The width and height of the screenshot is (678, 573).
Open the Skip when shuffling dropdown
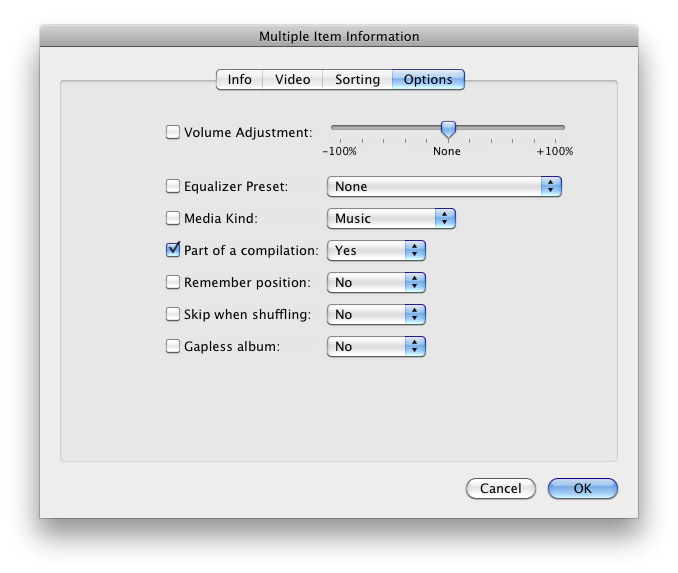point(376,314)
